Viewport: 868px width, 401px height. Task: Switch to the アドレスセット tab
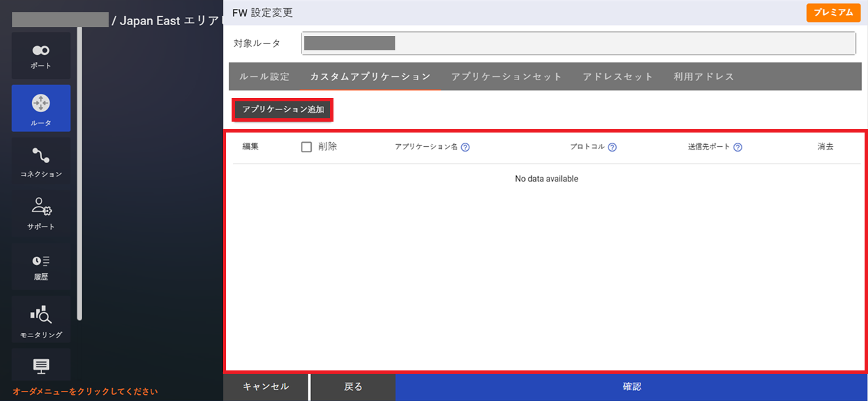(618, 76)
